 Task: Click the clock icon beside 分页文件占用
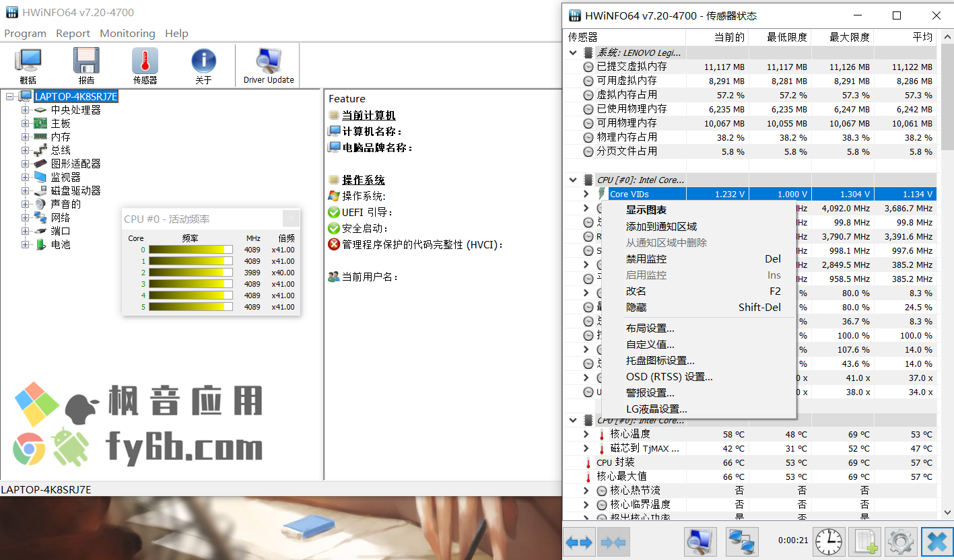(x=588, y=151)
